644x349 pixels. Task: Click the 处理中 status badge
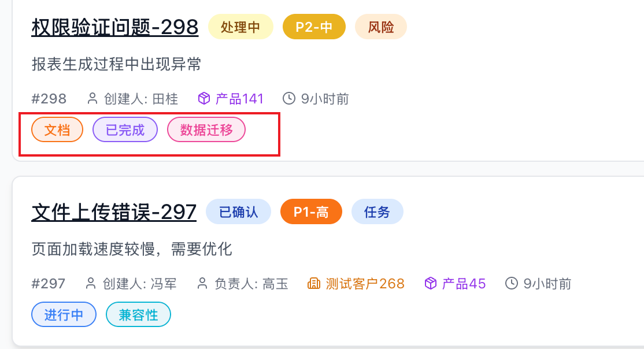240,27
